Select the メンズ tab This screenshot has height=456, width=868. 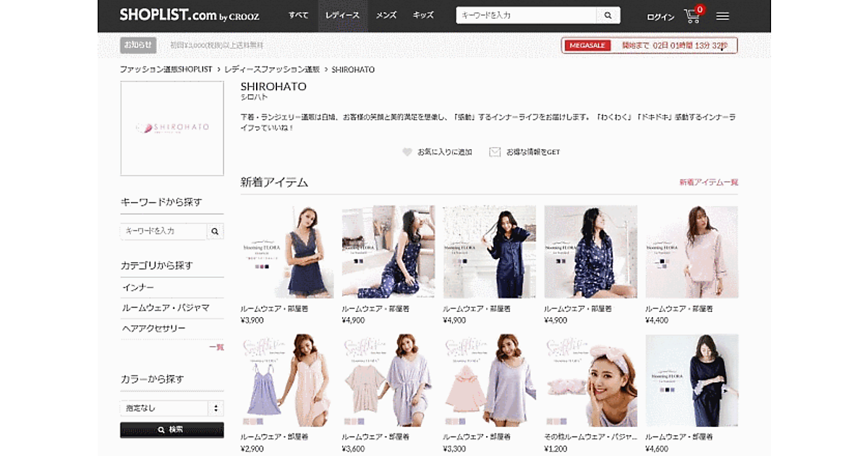[x=386, y=15]
